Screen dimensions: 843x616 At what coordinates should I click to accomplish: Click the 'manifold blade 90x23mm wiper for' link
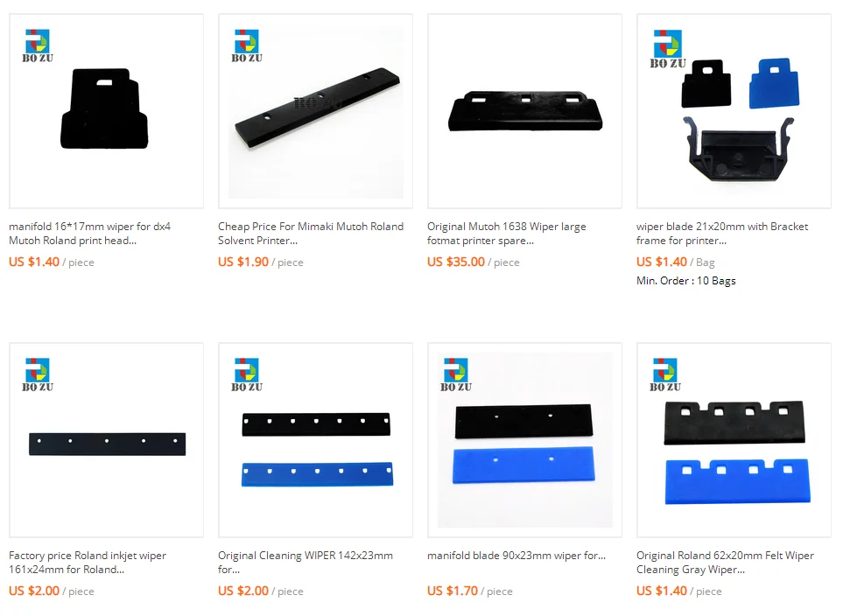pyautogui.click(x=516, y=556)
